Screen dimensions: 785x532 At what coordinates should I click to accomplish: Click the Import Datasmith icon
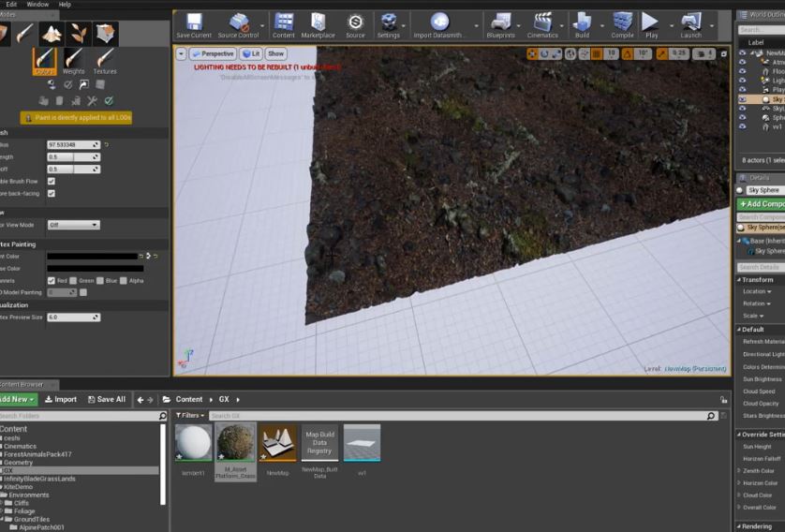(439, 24)
